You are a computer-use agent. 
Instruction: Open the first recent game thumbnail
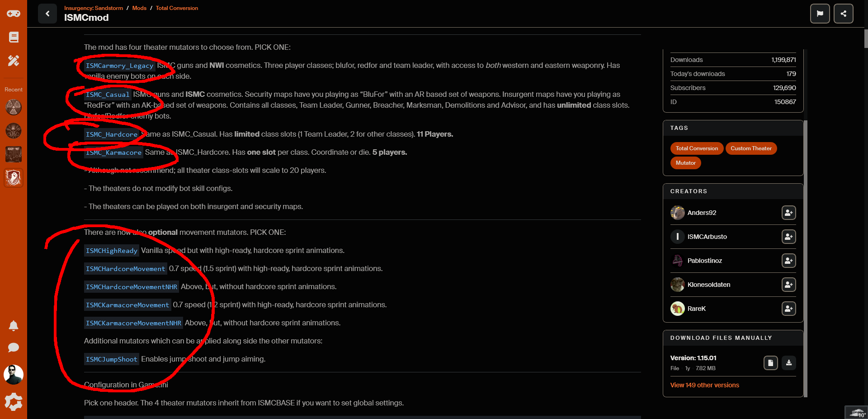[x=14, y=107]
